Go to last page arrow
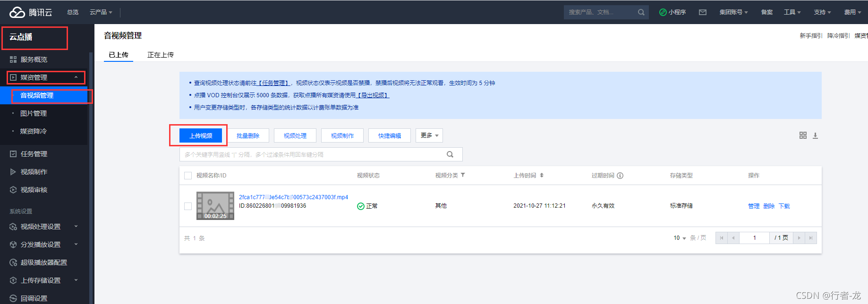The width and height of the screenshot is (868, 304). tap(811, 238)
